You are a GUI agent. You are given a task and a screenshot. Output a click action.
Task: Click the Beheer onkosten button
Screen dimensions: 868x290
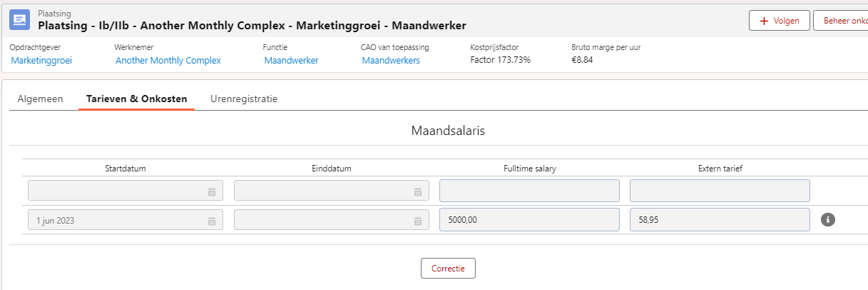click(840, 21)
